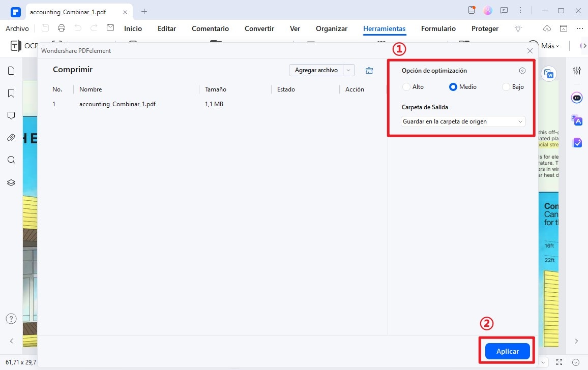
Task: Open the Carpeta de Salida dropdown
Action: coord(463,121)
